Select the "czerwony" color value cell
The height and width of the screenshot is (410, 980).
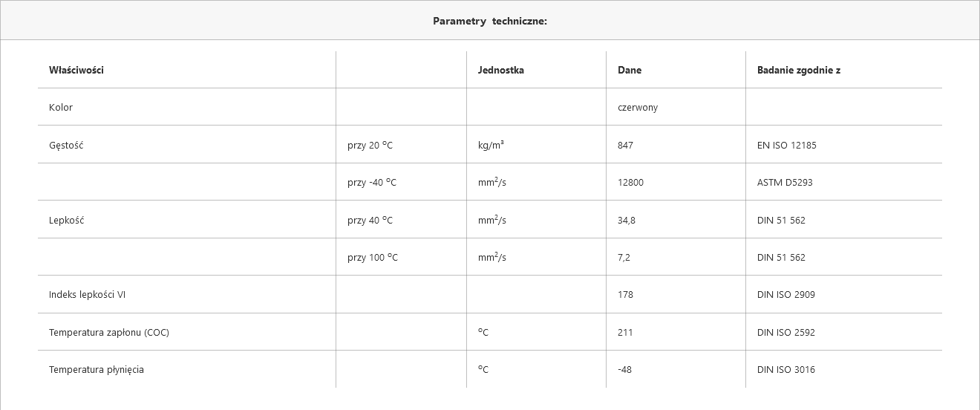638,107
